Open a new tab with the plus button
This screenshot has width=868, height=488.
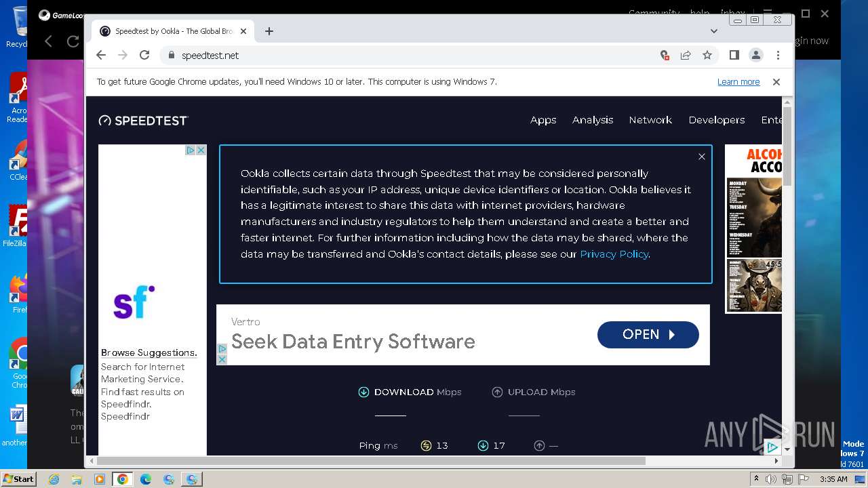point(269,31)
